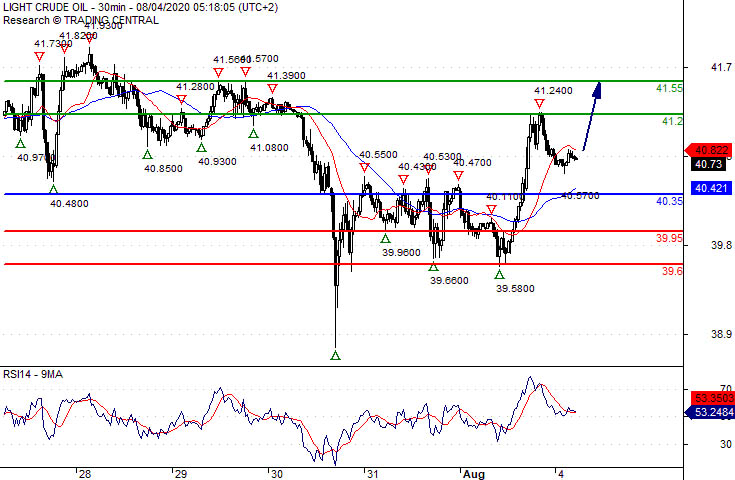Viewport: 735px width, 480px height.
Task: Select the 39.95 red support level label
Action: pyautogui.click(x=669, y=239)
